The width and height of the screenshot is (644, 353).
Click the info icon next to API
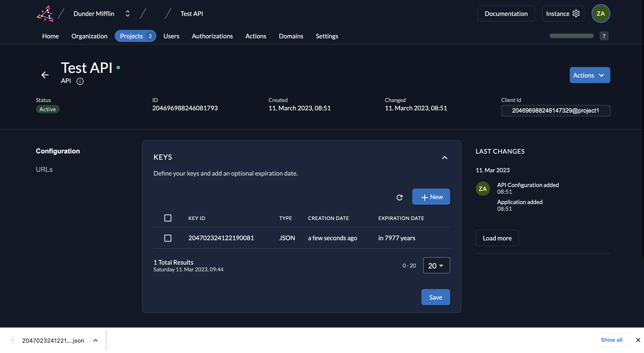[x=80, y=81]
